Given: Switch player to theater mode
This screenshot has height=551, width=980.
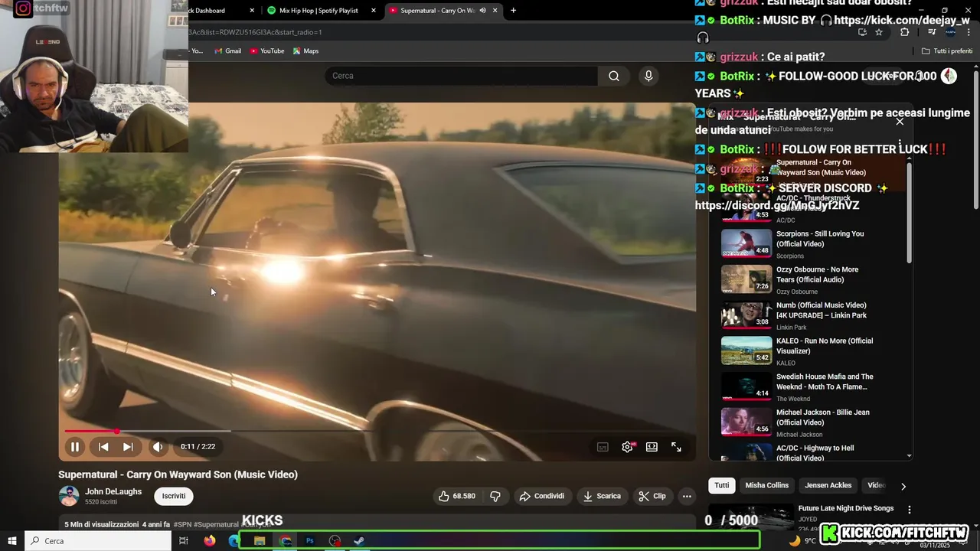Looking at the screenshot, I should [x=652, y=447].
